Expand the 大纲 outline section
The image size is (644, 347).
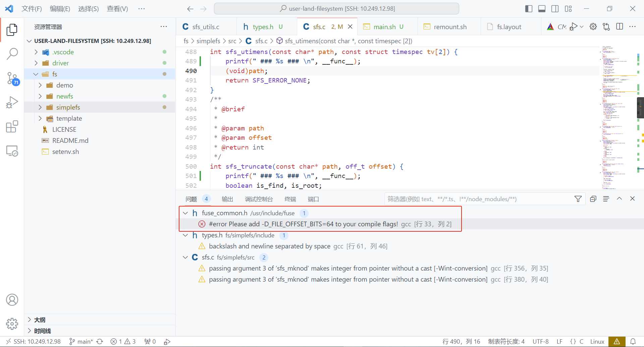[x=40, y=320]
